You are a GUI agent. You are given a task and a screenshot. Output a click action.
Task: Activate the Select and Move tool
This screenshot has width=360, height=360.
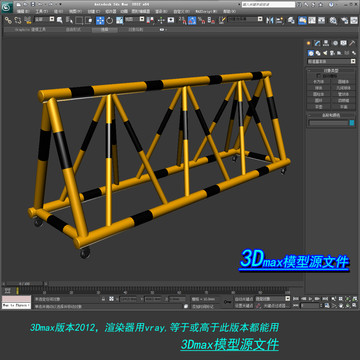(100, 20)
